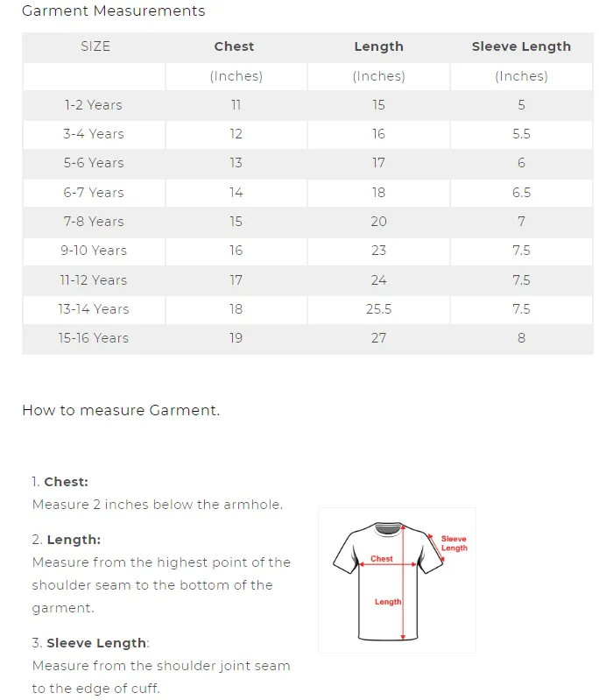The image size is (599, 700).
Task: Select the 3-4 Years size row
Action: [93, 134]
